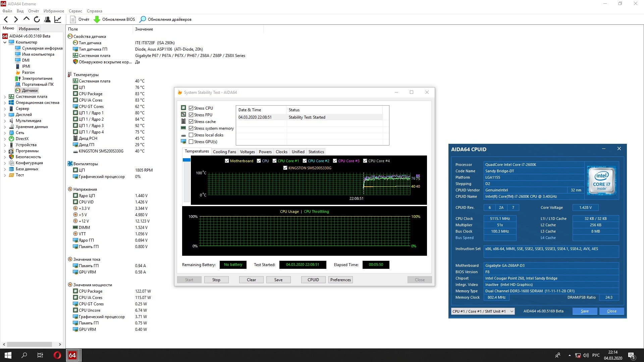Click Обновления BIOS green arrow button
644x362 pixels.
point(114,19)
